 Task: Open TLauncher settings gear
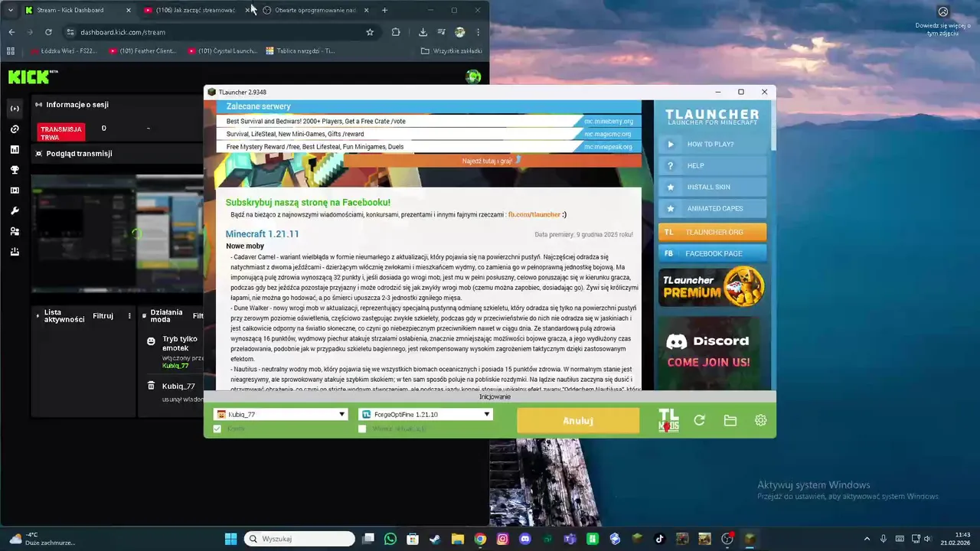[x=760, y=420]
